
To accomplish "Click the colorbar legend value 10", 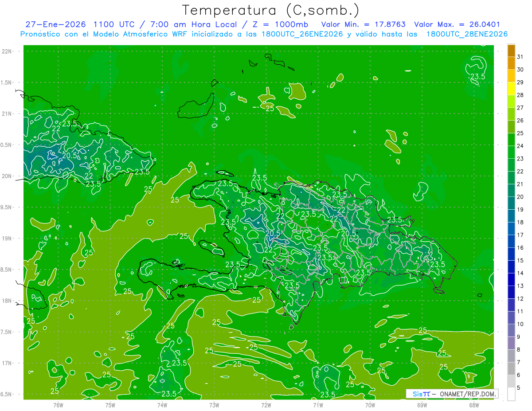I will point(520,324).
